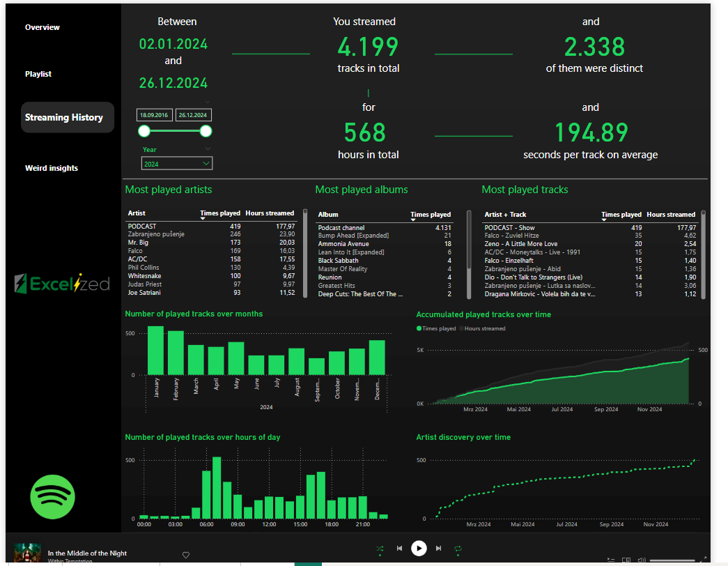Select the Streaming History page
Screen dimensions: 728x566
[68, 118]
